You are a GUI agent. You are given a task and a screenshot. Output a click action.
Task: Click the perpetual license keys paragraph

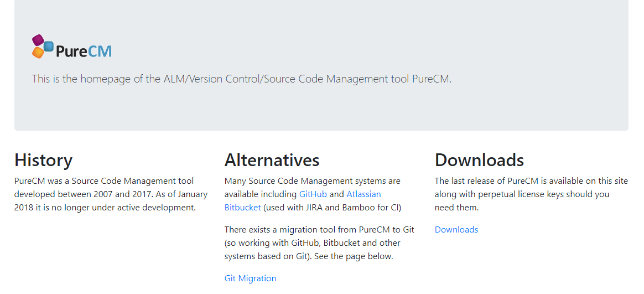click(531, 194)
